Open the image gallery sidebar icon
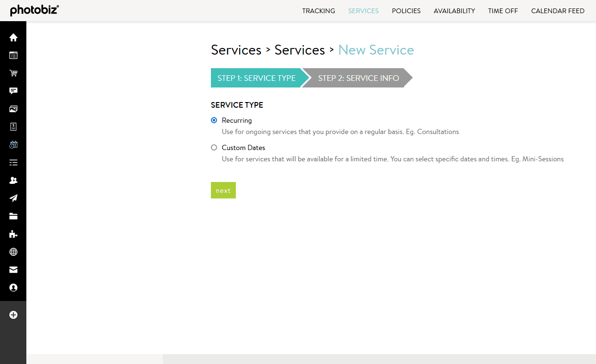596x364 pixels. click(x=13, y=109)
